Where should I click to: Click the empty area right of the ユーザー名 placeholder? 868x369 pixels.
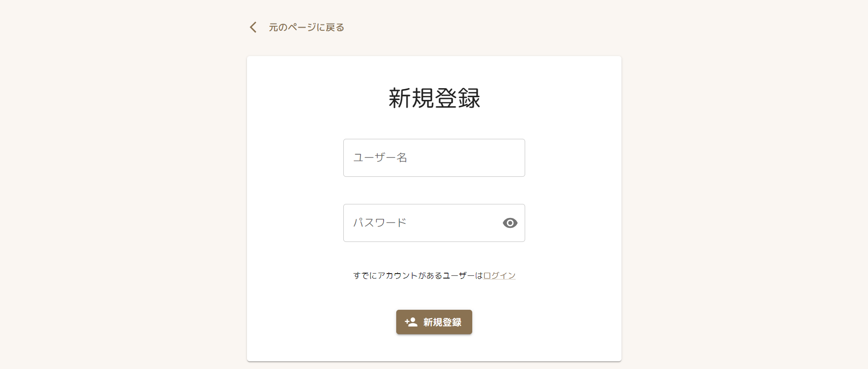(x=466, y=158)
